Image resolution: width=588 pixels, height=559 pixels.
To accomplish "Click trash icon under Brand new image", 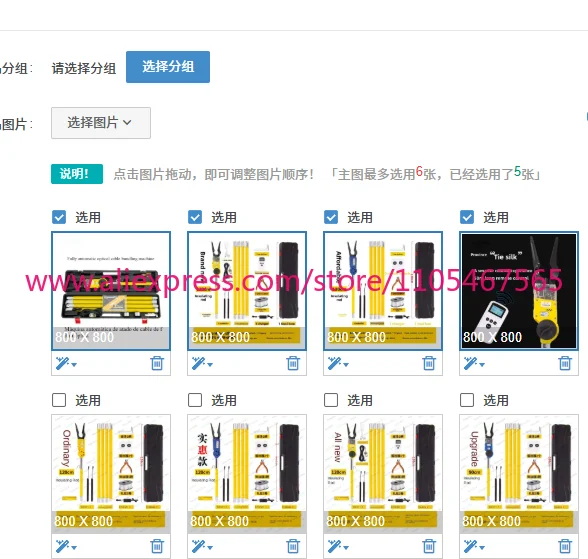I will (293, 363).
